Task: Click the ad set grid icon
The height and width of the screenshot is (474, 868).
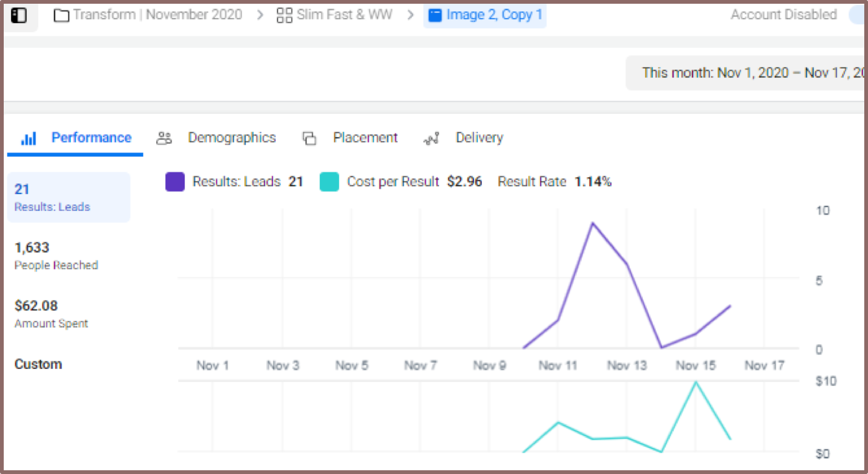Action: click(x=284, y=16)
